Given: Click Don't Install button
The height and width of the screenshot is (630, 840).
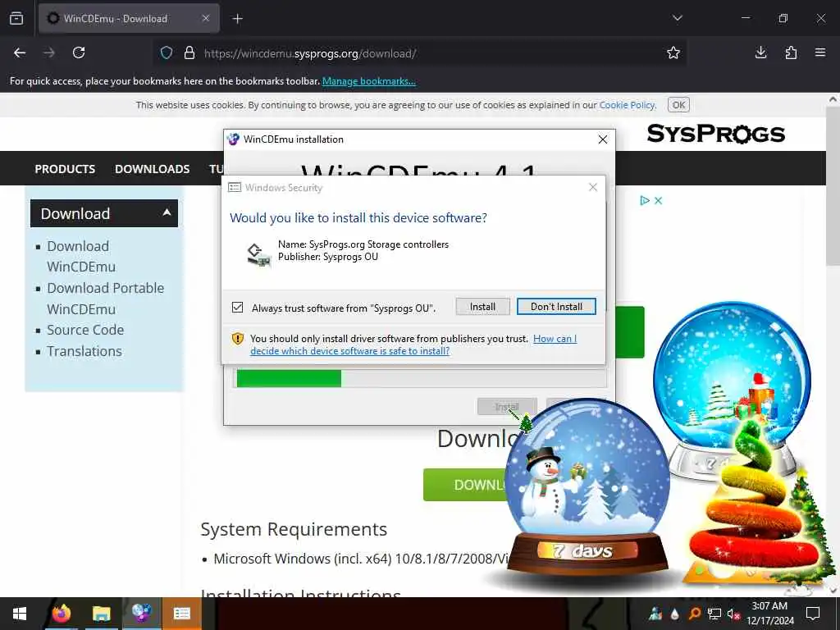Looking at the screenshot, I should point(556,307).
